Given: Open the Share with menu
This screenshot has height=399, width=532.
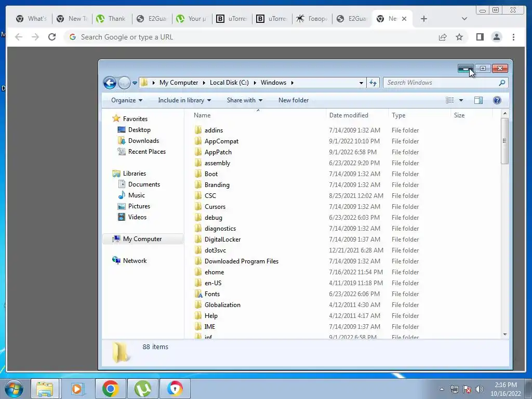Looking at the screenshot, I should (x=244, y=100).
